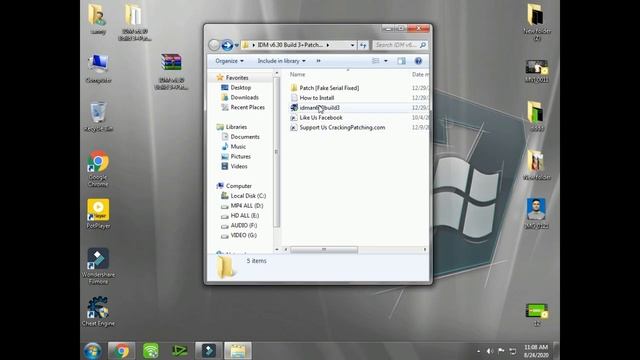Refresh the folder view
Viewport: 640px width, 360px height.
pos(363,45)
